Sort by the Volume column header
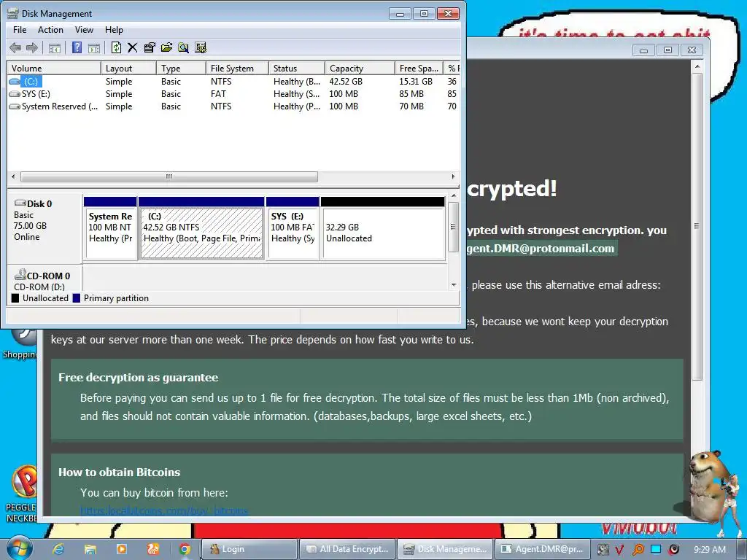 pos(53,68)
